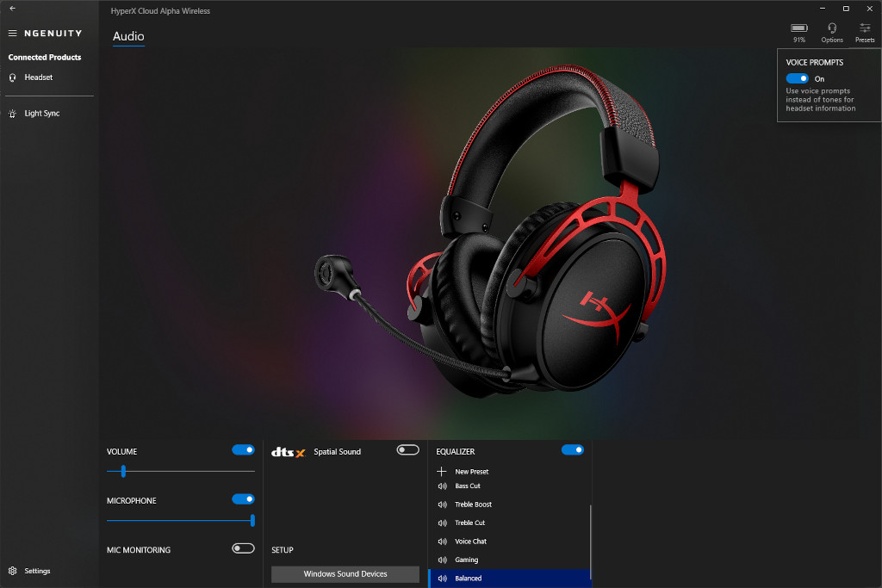Choose the Treble Boost preset

pyautogui.click(x=473, y=504)
